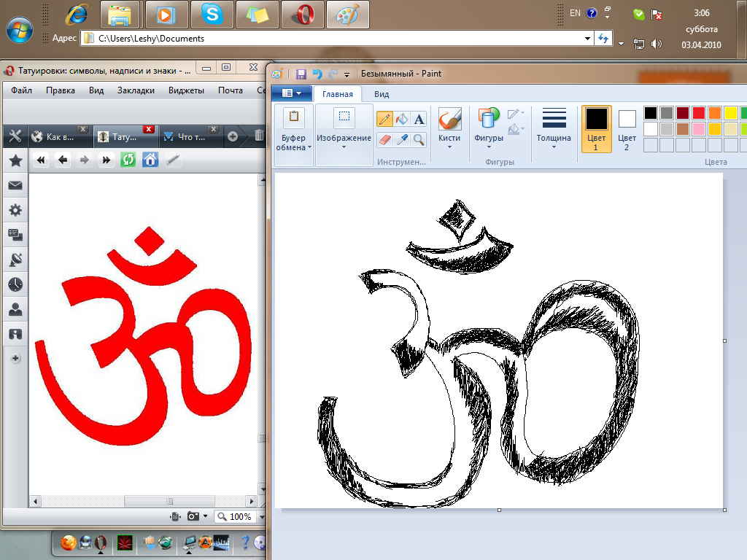Choose the Text tool in Paint
The width and height of the screenshot is (747, 560).
(419, 119)
